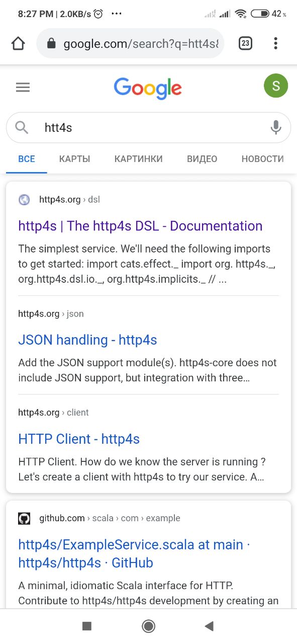297x644 pixels.
Task: Tap Android recent apps square button
Action: pyautogui.click(x=87, y=626)
